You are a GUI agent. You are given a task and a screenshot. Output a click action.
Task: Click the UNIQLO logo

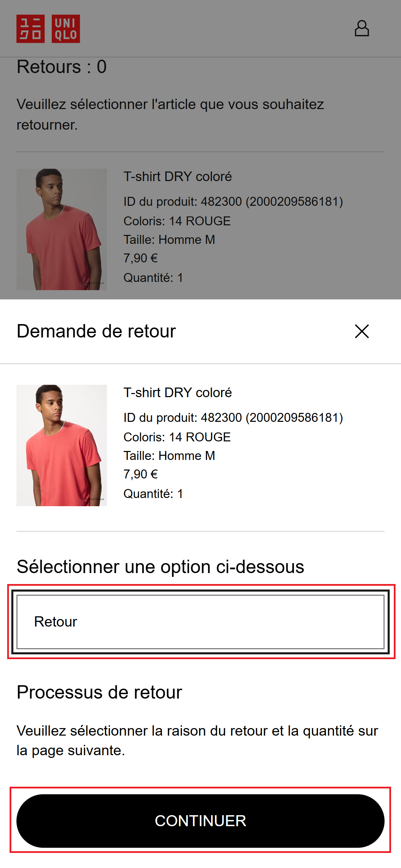49,28
